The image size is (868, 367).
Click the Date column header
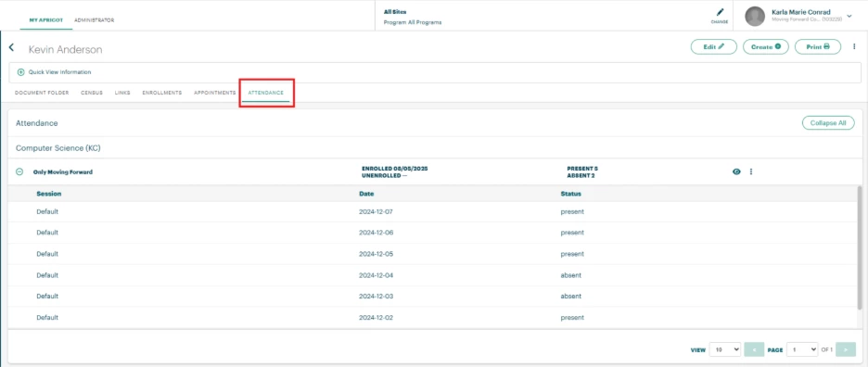tap(366, 194)
